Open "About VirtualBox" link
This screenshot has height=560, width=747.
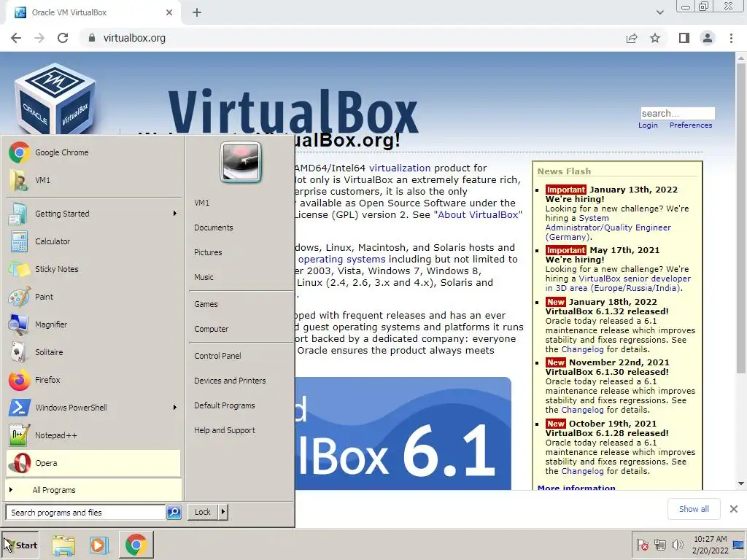(478, 215)
